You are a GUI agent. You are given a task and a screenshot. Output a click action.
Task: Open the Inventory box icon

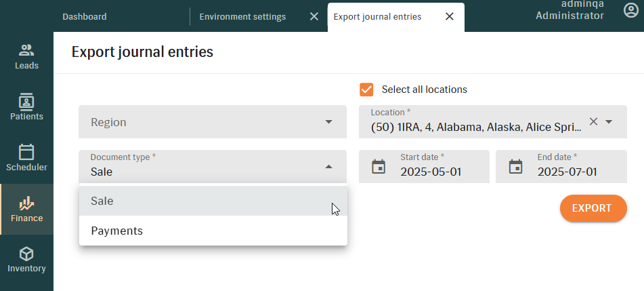click(26, 254)
